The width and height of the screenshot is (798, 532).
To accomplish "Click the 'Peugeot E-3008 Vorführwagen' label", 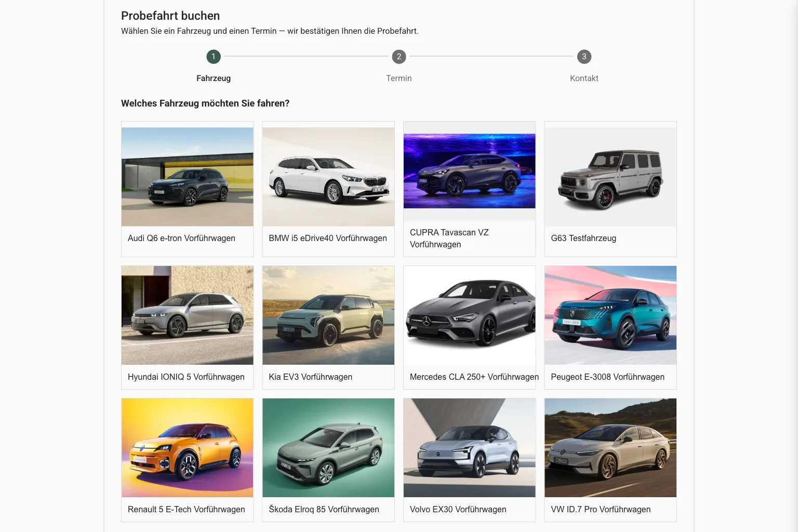I will pyautogui.click(x=607, y=377).
